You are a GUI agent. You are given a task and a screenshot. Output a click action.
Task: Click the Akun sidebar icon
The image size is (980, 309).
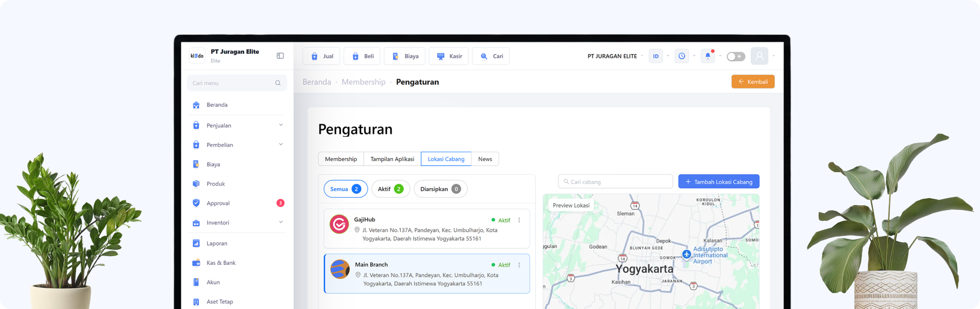coord(196,282)
